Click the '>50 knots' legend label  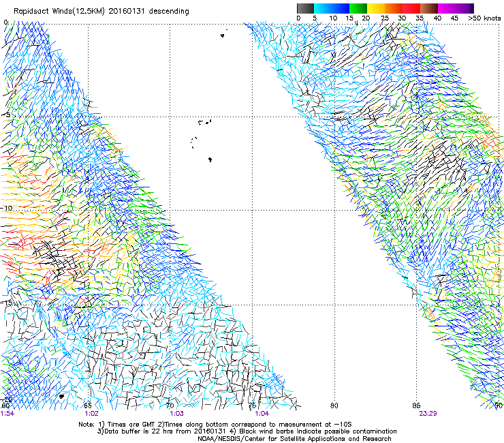[x=484, y=18]
